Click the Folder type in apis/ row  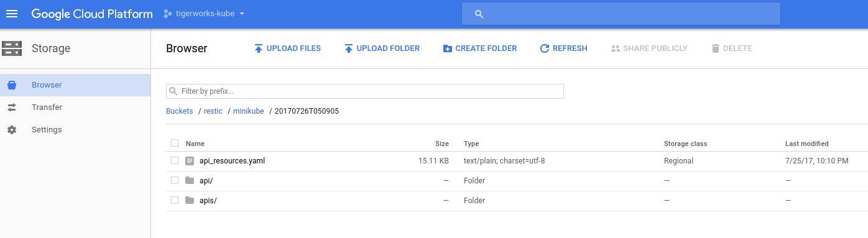click(x=474, y=201)
